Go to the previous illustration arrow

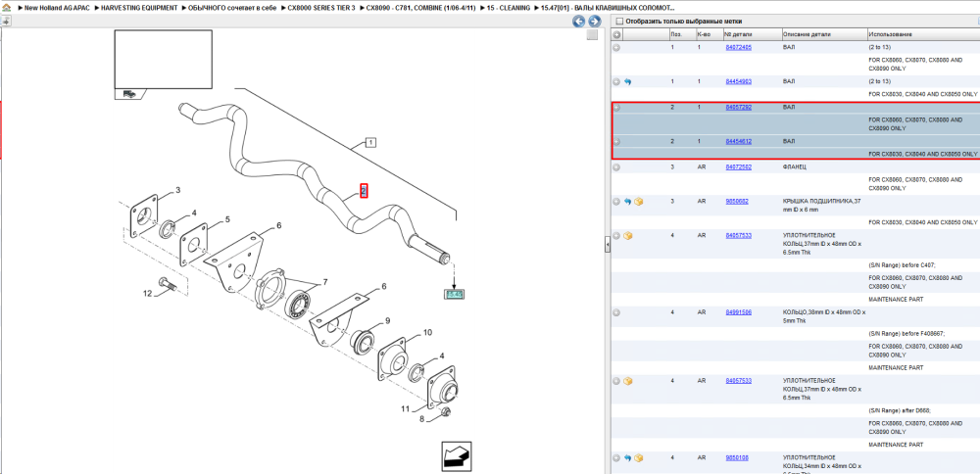[x=579, y=22]
